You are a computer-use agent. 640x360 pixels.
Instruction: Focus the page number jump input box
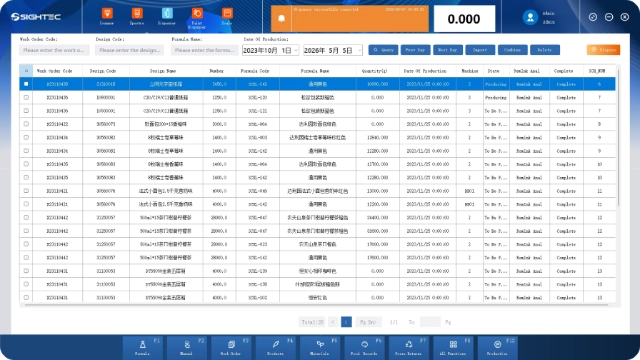pyautogui.click(x=430, y=322)
